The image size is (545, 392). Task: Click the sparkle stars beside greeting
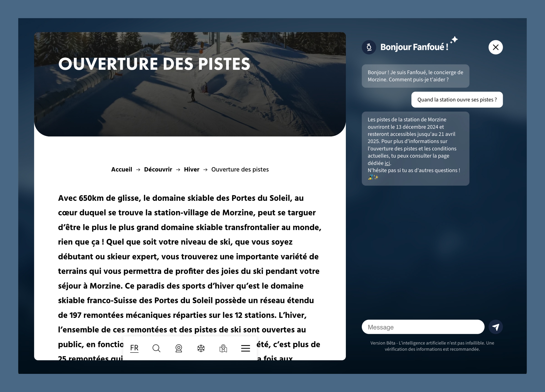point(454,40)
